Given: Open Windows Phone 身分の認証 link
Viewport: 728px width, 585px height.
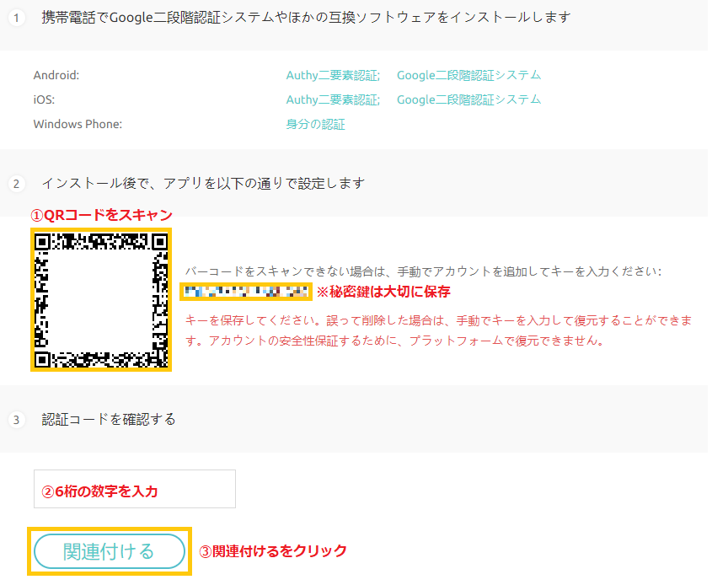Looking at the screenshot, I should click(x=315, y=125).
